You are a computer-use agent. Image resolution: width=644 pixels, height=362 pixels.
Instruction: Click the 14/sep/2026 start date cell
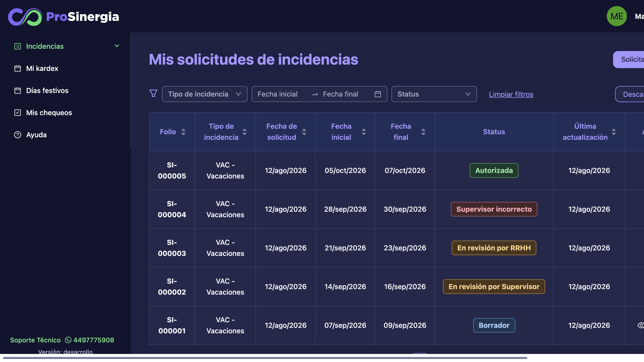click(345, 287)
